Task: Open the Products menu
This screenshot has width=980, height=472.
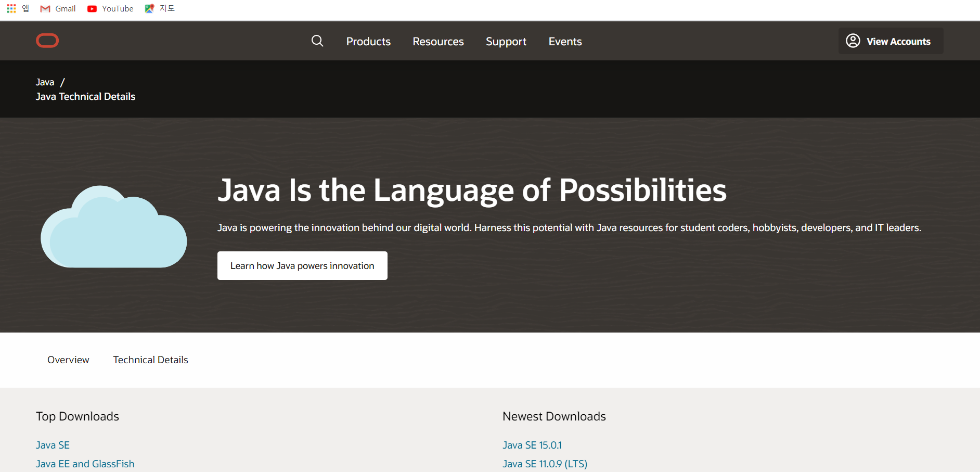Action: (x=368, y=42)
